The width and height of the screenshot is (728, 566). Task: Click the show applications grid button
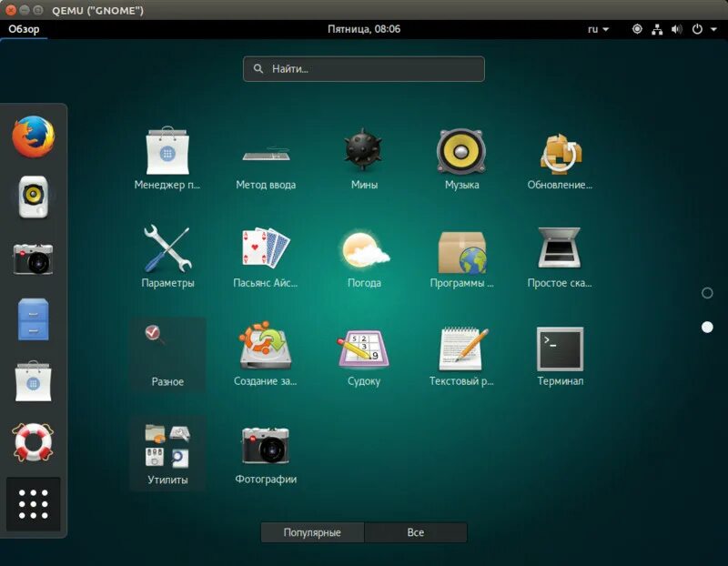[33, 504]
